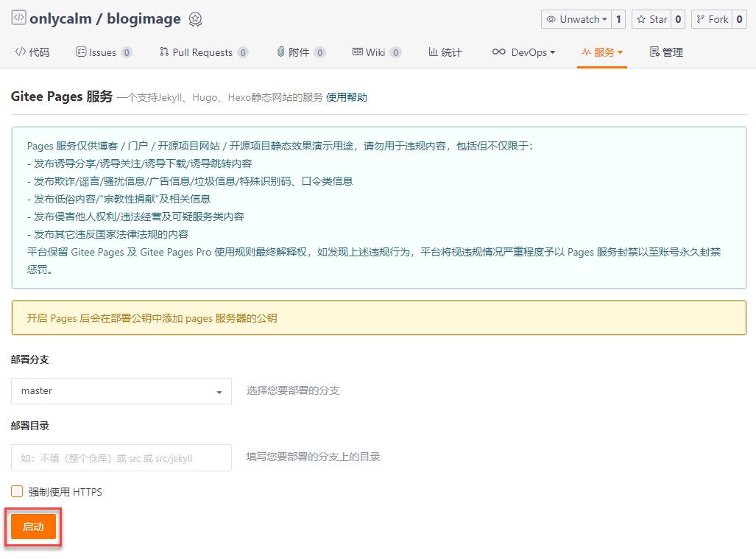Click the repository code icon beside onlycalm
The width and height of the screenshot is (756, 559).
coord(18,18)
